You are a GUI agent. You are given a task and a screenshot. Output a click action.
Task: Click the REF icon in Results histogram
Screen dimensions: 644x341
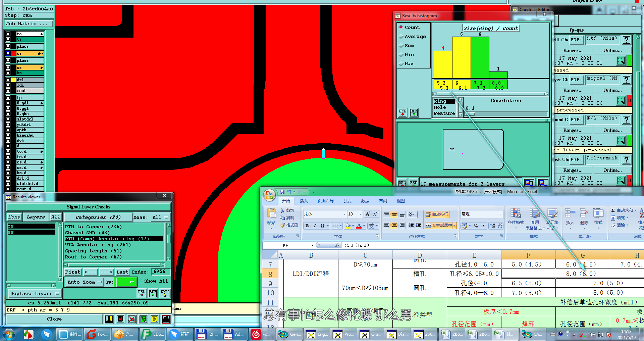[x=414, y=113]
